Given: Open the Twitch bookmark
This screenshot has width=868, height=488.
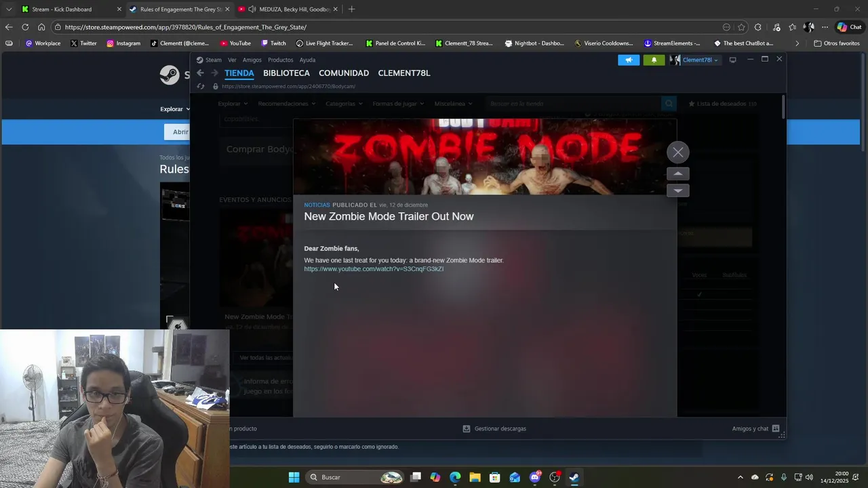Looking at the screenshot, I should 273,43.
